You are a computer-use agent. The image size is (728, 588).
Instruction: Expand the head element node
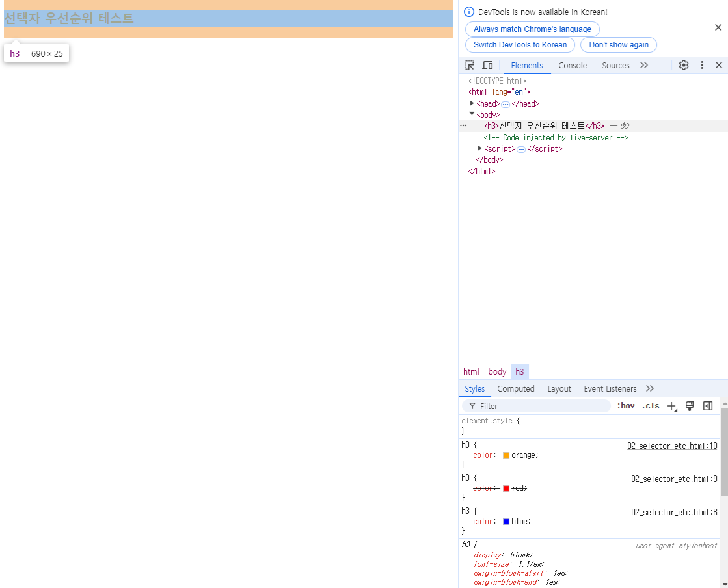pos(472,103)
